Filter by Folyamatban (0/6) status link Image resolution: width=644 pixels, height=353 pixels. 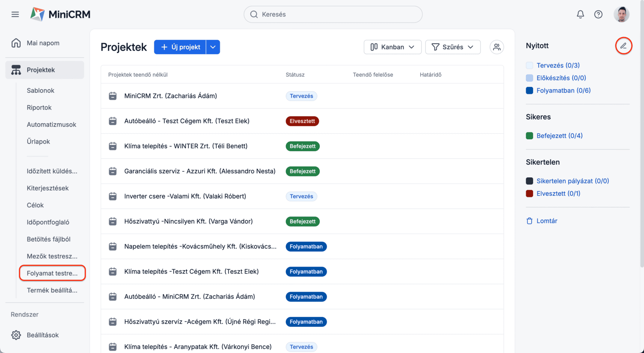[563, 90]
